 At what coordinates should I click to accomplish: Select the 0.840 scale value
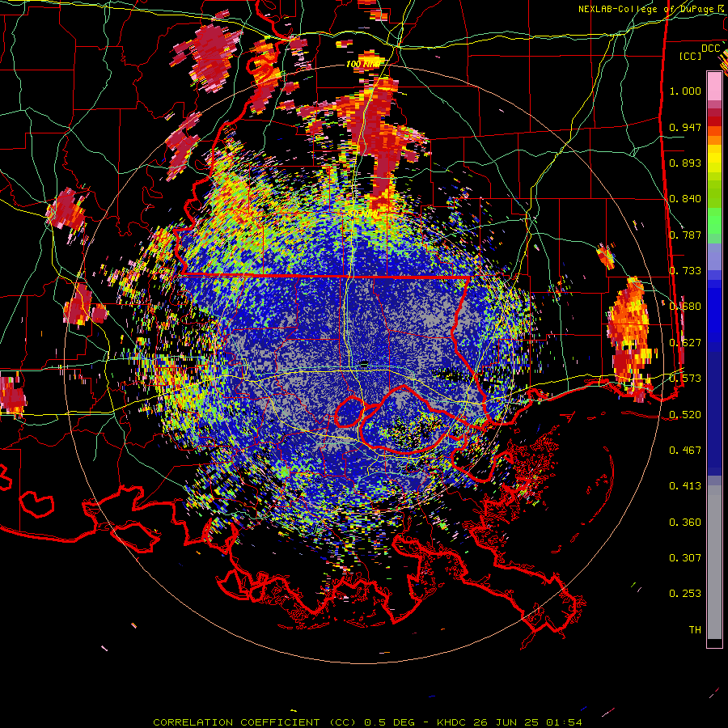(685, 199)
